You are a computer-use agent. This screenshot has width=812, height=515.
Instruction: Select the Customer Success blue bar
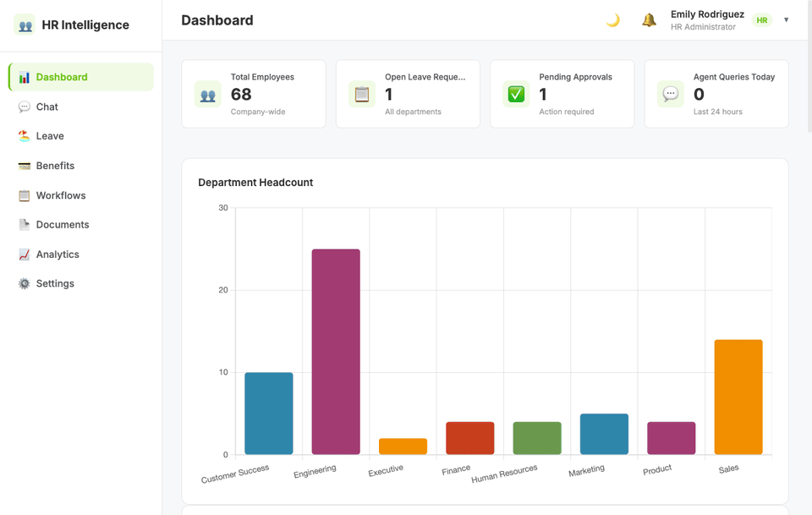[269, 414]
